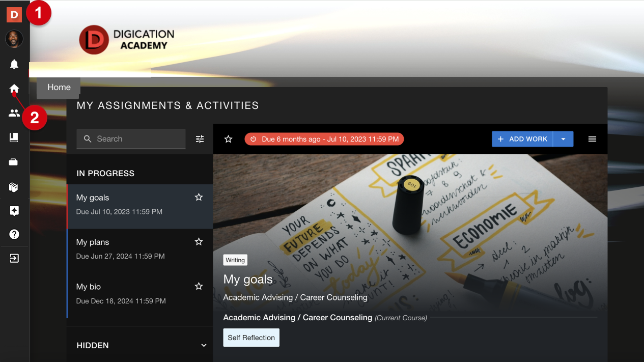This screenshot has width=644, height=362.
Task: Click the logout icon in sidebar
Action: click(14, 258)
